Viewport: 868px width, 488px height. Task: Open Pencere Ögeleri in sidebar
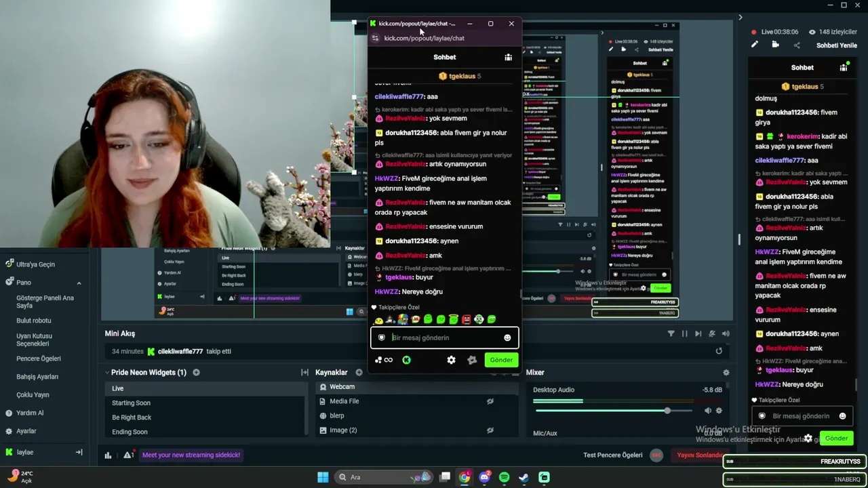pos(39,359)
